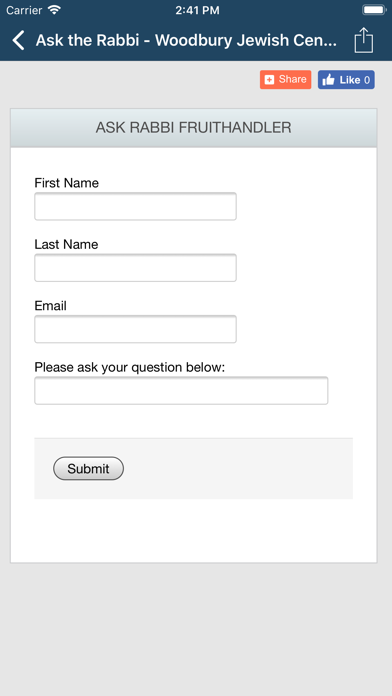Focus the Email input field
This screenshot has width=392, height=696.
coord(135,329)
